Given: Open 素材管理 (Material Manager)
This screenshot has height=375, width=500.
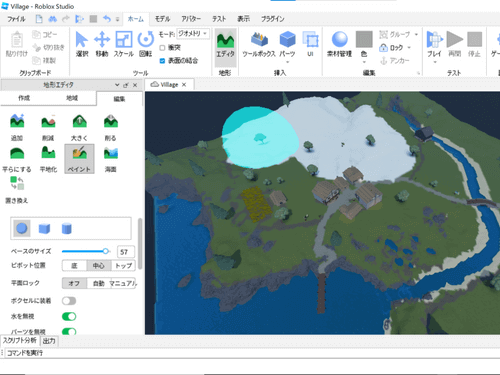Looking at the screenshot, I should click(340, 44).
